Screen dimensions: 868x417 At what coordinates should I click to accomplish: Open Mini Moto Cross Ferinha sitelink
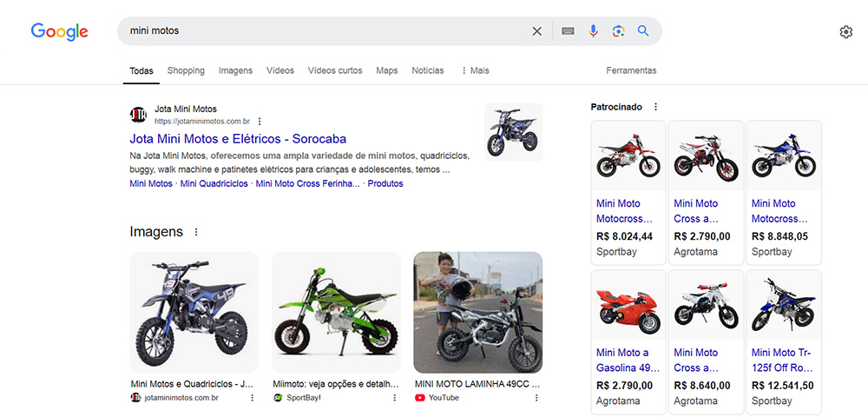click(x=308, y=183)
